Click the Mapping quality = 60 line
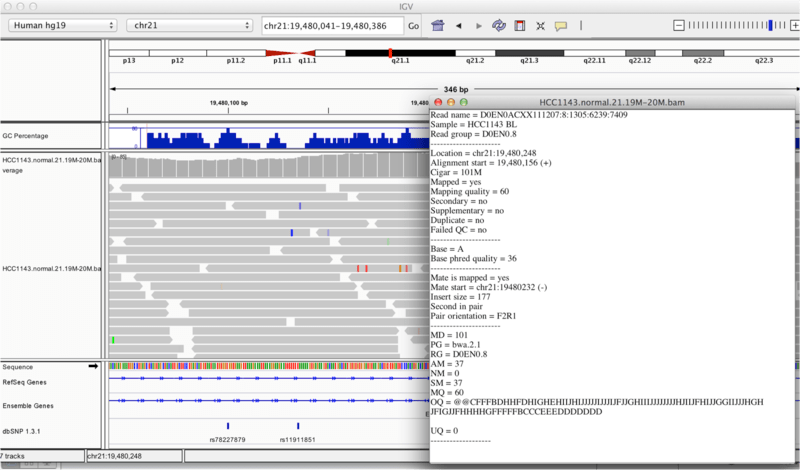 coord(470,191)
